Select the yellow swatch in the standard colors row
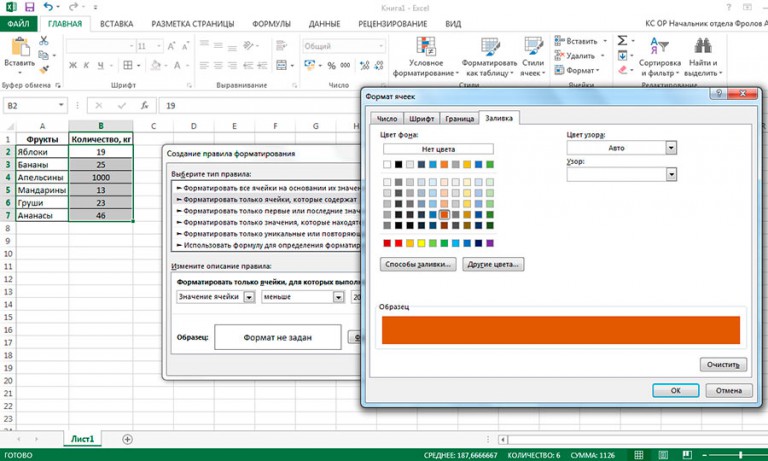 click(421, 243)
